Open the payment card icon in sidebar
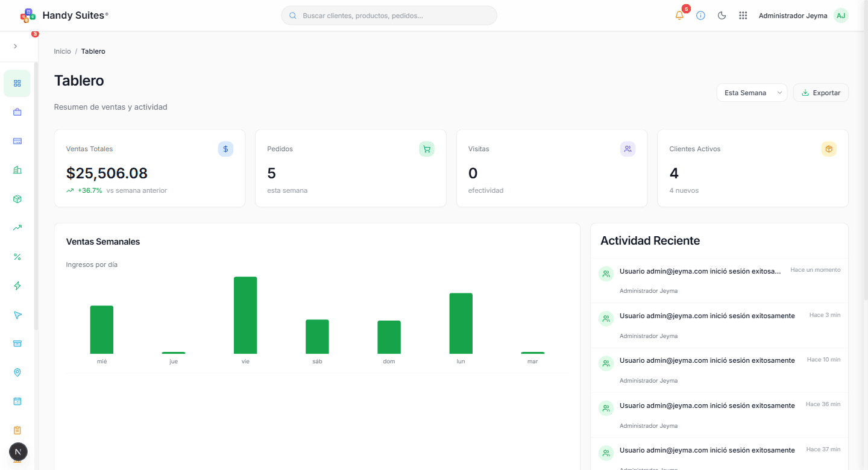868x470 pixels. coord(17,141)
